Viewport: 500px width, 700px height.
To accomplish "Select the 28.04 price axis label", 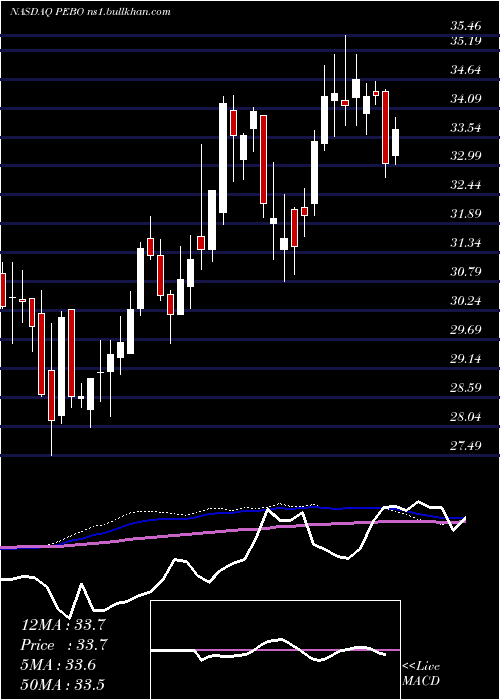I will coord(466,417).
